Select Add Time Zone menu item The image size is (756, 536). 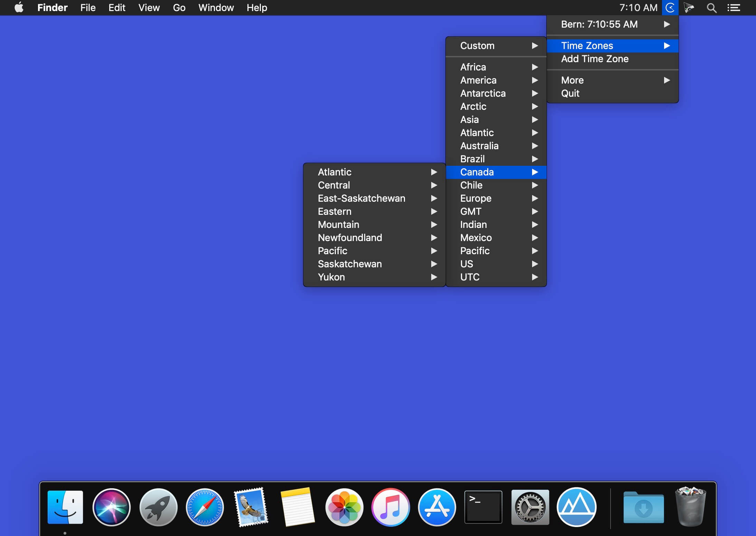pos(594,59)
